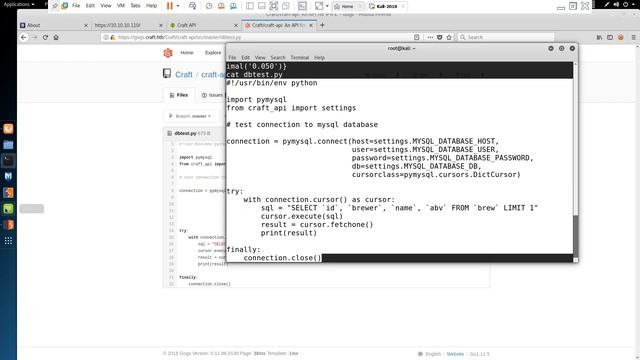Open the Craft owner link

(184, 74)
